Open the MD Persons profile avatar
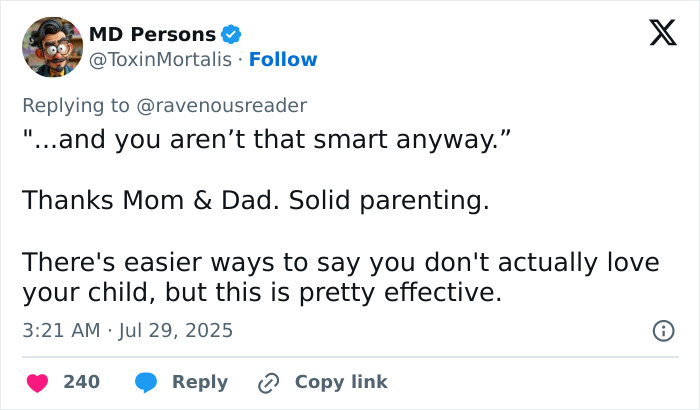This screenshot has width=700, height=410. pos(52,47)
